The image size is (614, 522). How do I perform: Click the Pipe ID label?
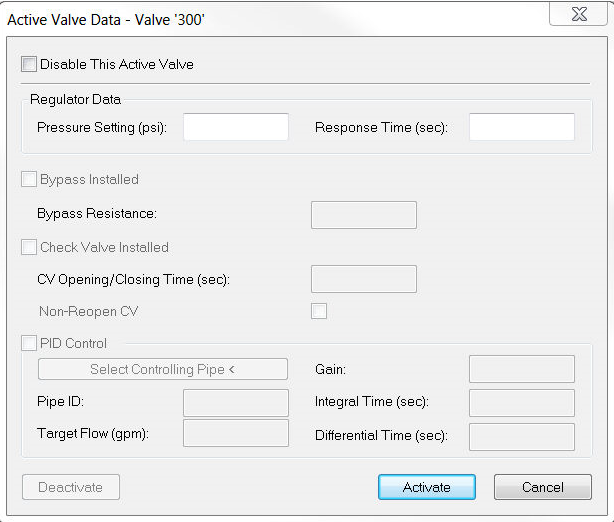(60, 402)
